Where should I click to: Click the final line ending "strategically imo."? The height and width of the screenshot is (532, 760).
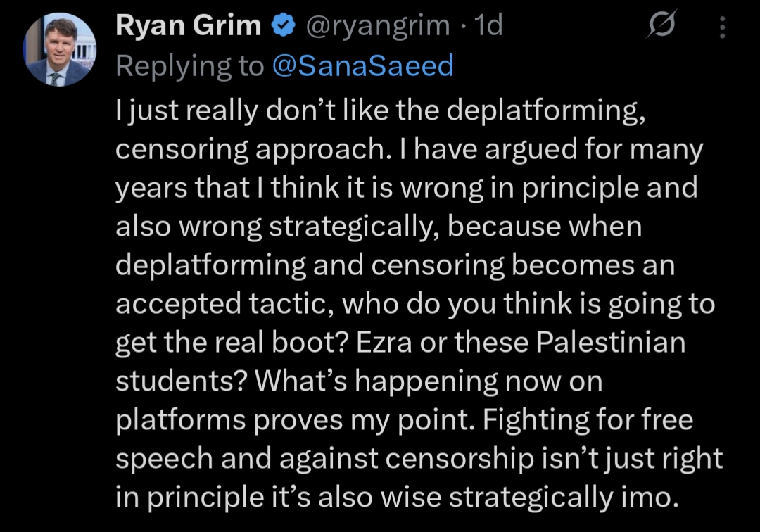click(x=396, y=497)
